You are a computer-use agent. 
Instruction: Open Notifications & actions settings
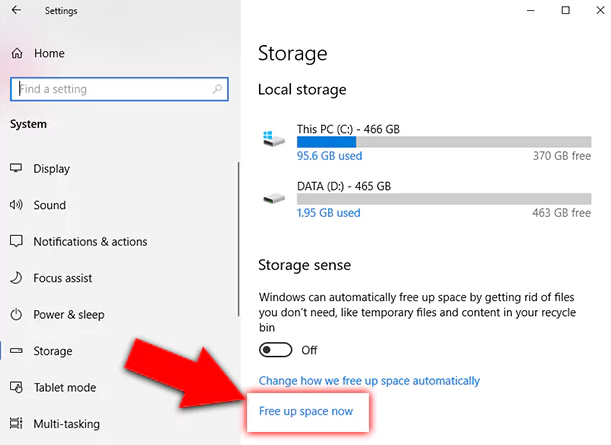point(90,242)
